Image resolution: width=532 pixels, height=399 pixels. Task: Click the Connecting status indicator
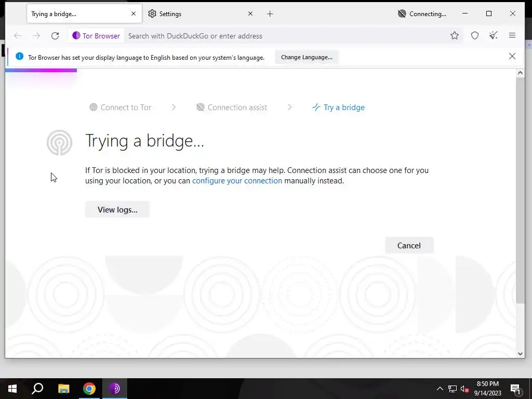click(422, 14)
